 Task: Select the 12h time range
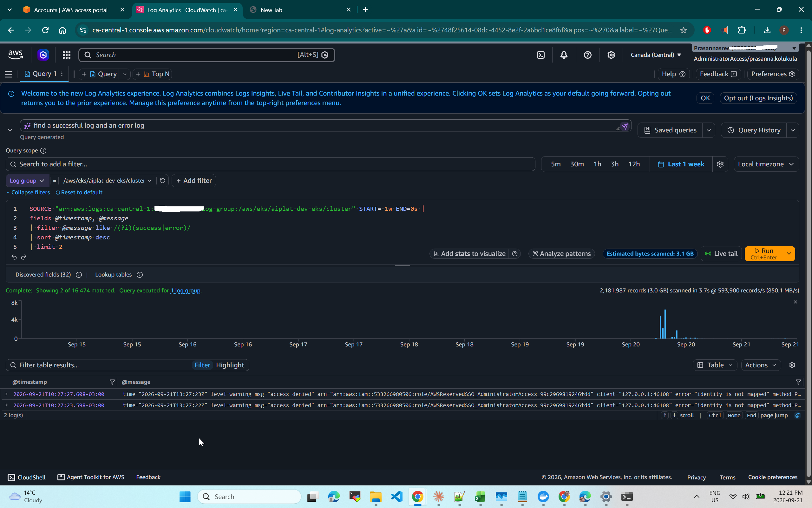coord(634,164)
